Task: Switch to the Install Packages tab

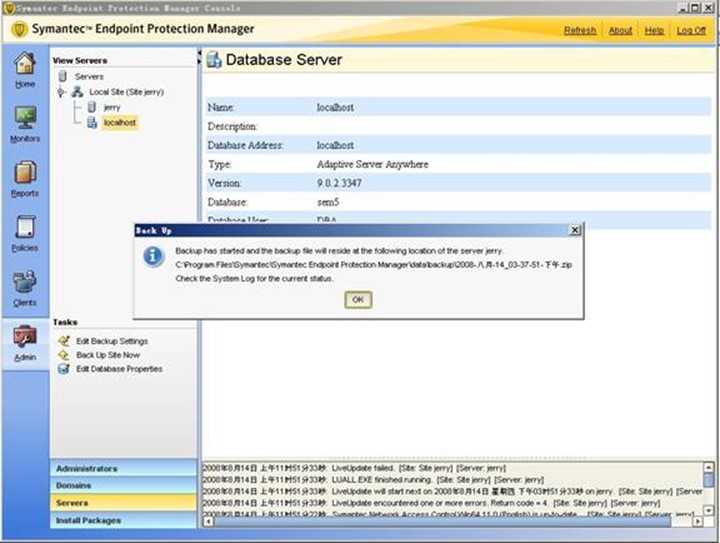Action: [124, 520]
